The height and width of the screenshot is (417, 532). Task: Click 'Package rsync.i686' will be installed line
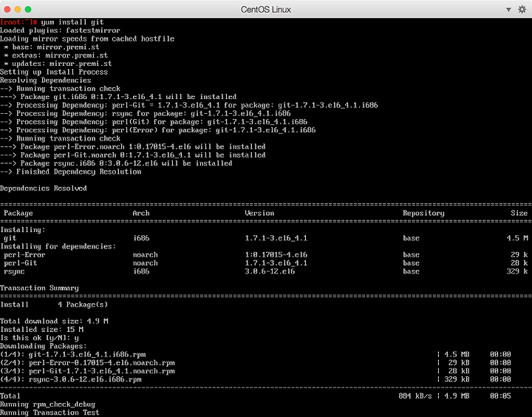pos(116,163)
